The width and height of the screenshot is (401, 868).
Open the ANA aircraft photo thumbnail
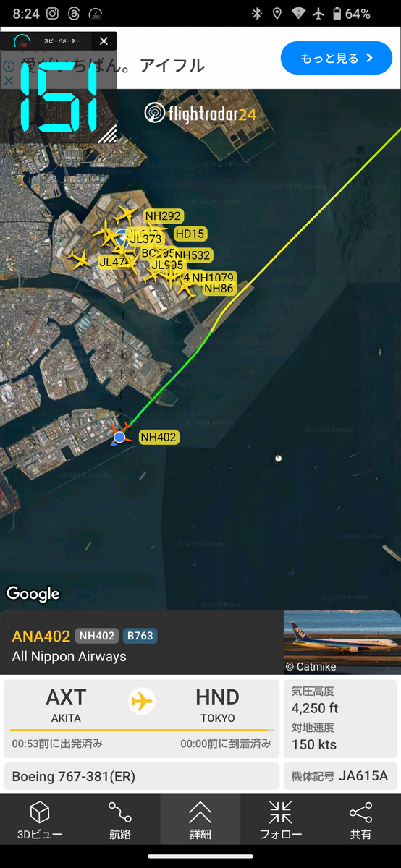pos(342,642)
